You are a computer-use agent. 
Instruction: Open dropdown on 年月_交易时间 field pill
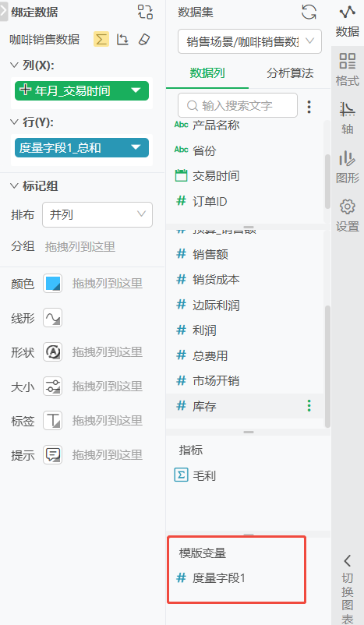[x=136, y=90]
